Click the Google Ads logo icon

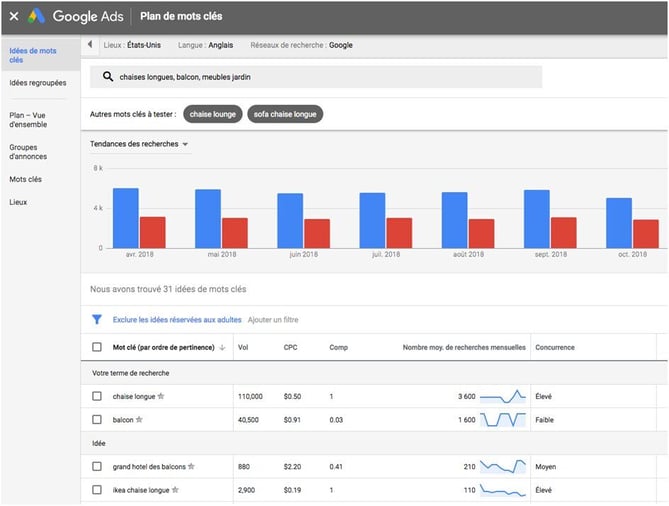pos(36,16)
